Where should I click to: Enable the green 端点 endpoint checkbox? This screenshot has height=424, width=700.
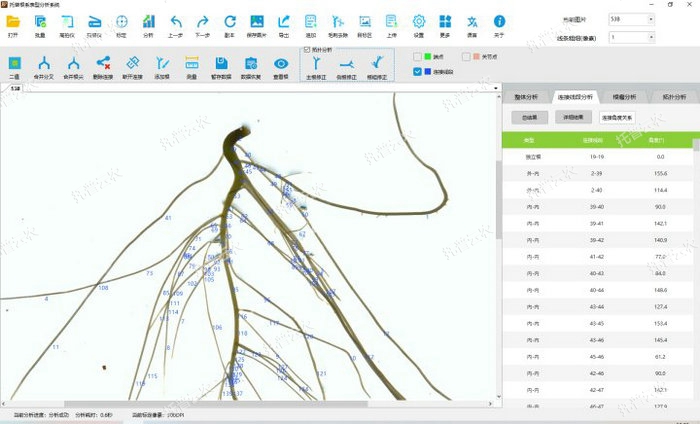point(417,57)
